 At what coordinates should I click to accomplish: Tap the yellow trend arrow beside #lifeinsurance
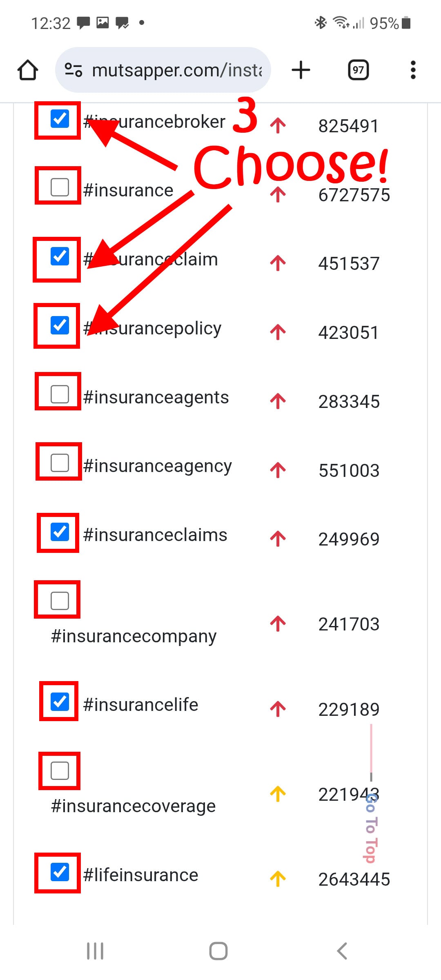click(278, 879)
